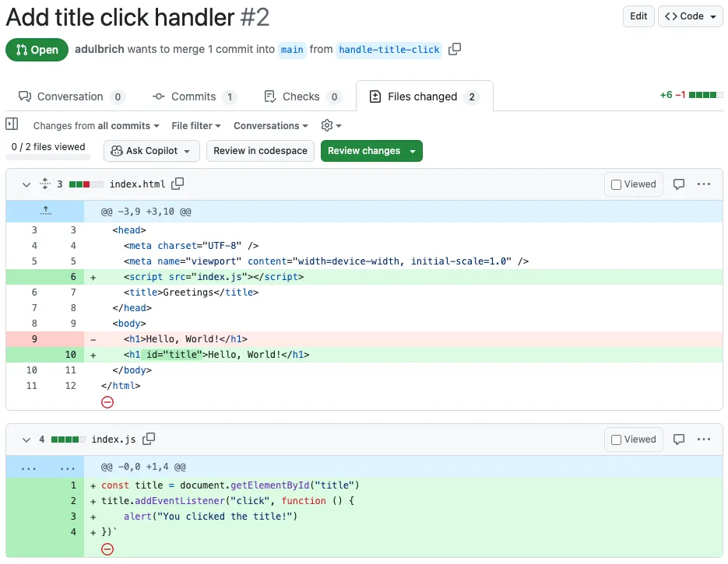
Task: Collapse the index.html diff
Action: click(x=26, y=184)
